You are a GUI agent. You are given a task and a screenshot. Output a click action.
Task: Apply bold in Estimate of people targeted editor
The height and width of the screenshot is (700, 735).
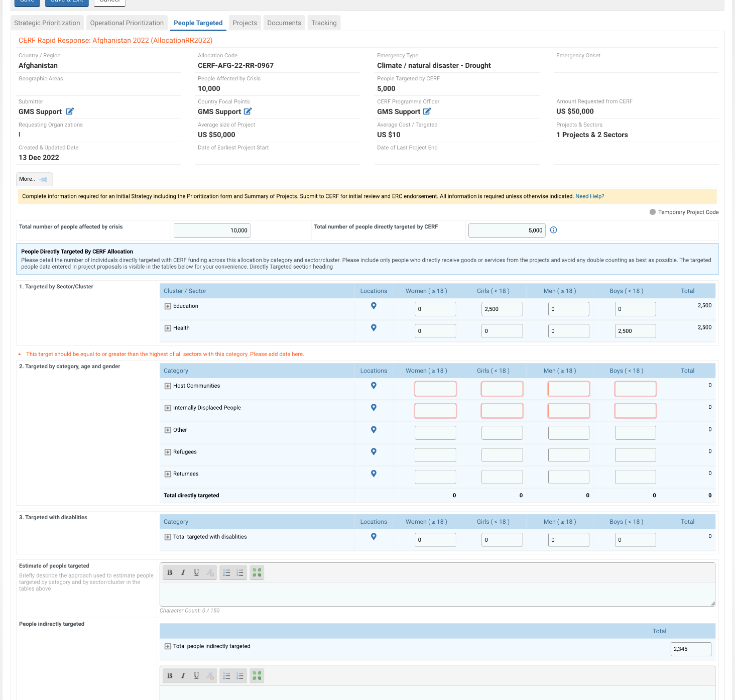(x=170, y=572)
